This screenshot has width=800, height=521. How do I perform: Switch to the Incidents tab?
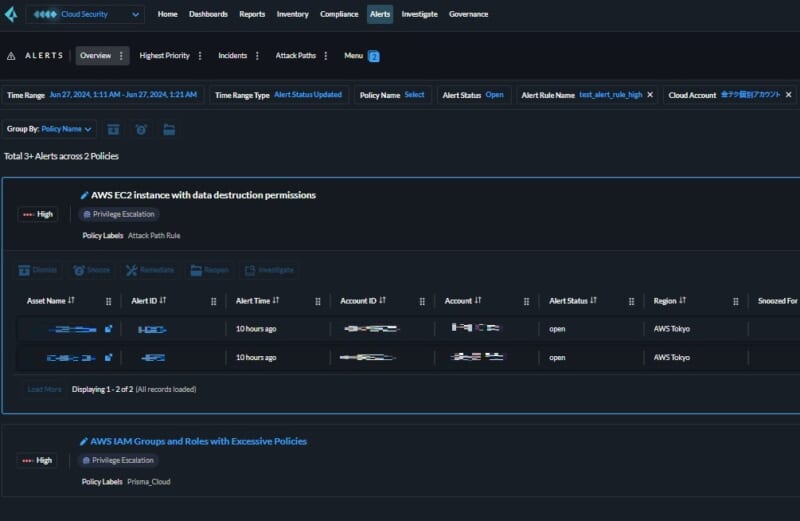tap(232, 56)
